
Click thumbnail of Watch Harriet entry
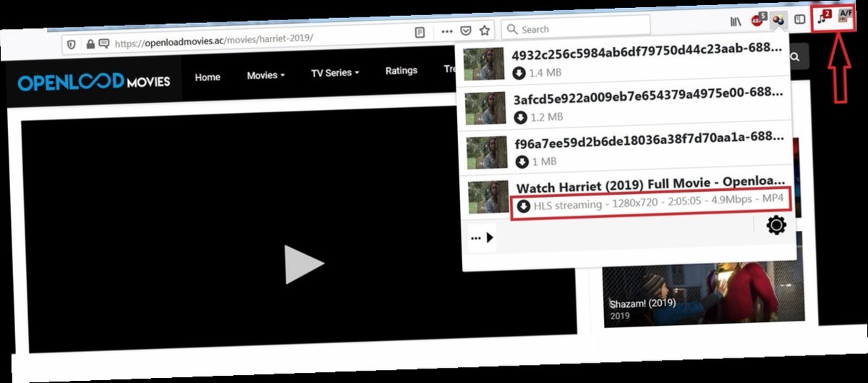[489, 197]
